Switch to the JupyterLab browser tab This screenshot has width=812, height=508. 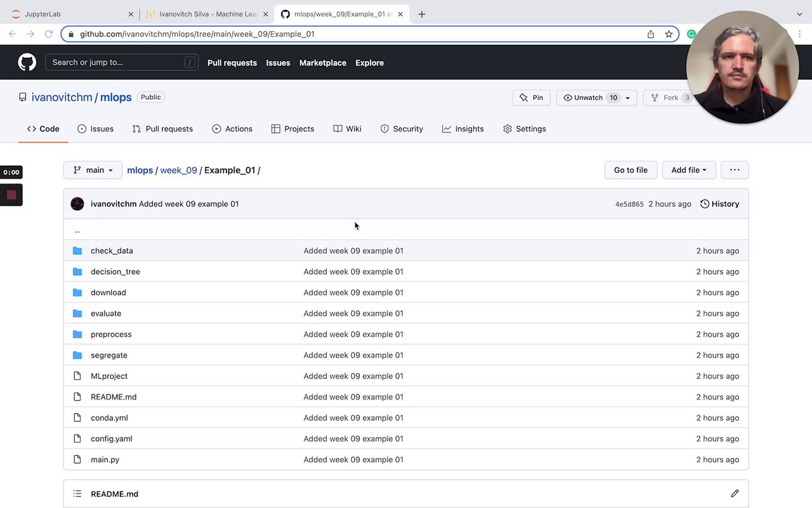(70, 14)
